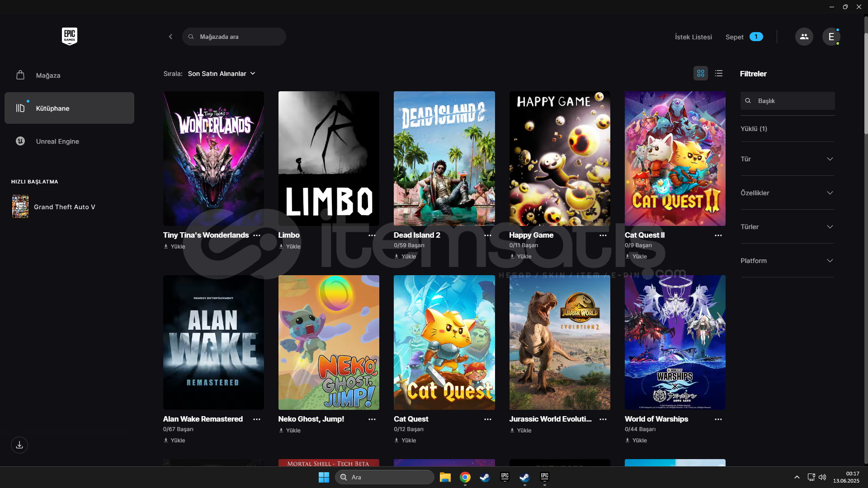Open Neko Ghost, Jump! options menu
Viewport: 868px width, 488px height.
coord(372,419)
